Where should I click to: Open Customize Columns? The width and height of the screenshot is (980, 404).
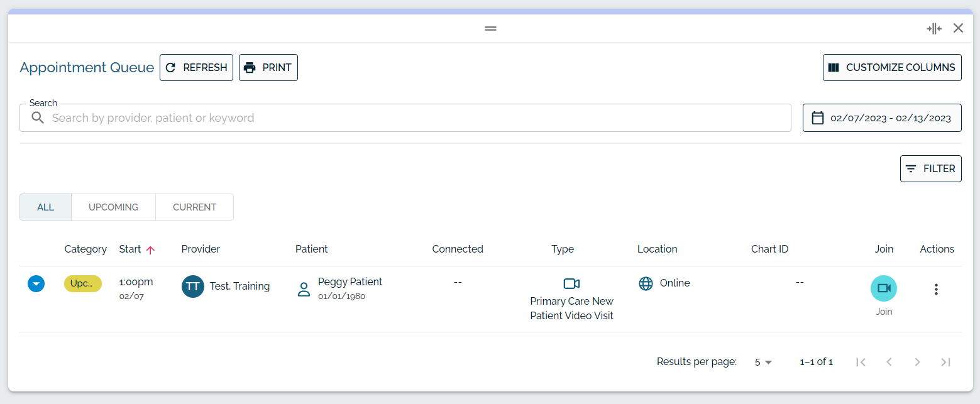tap(892, 68)
